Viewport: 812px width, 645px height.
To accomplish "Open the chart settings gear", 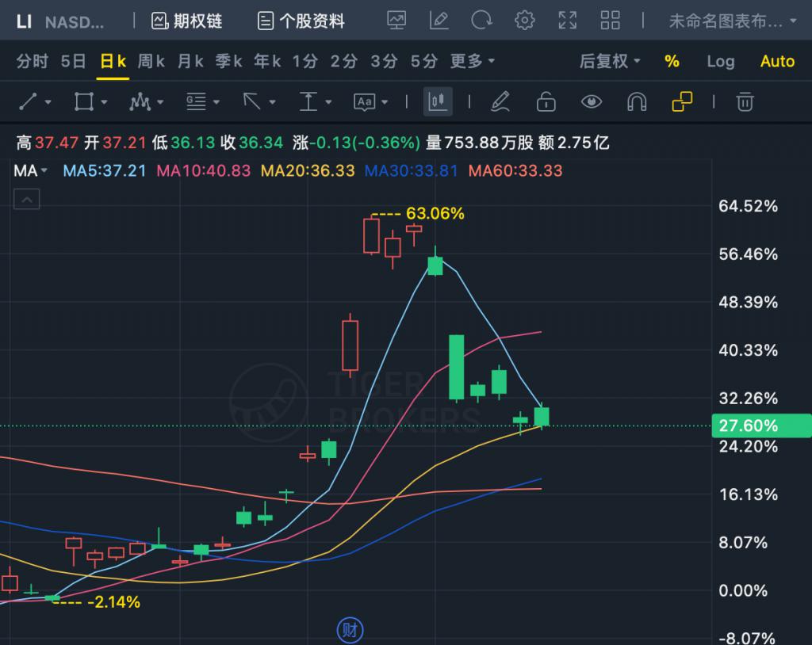I will point(524,21).
